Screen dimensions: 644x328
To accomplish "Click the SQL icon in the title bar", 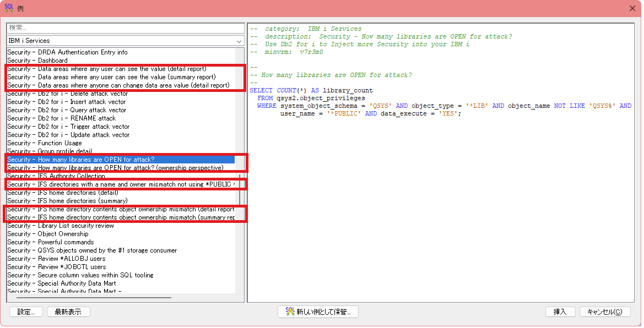I will coord(9,8).
